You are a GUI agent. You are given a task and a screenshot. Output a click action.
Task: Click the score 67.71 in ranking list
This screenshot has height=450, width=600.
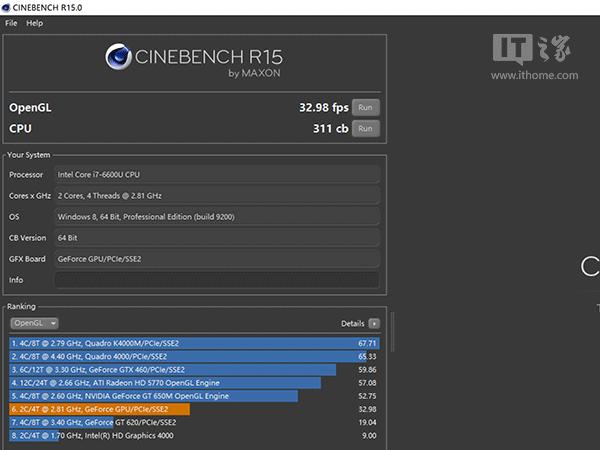tap(367, 343)
